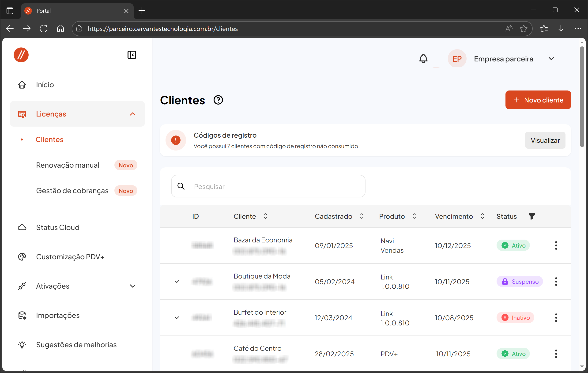Sort table by Cliente column
Image resolution: width=588 pixels, height=373 pixels.
pos(265,216)
